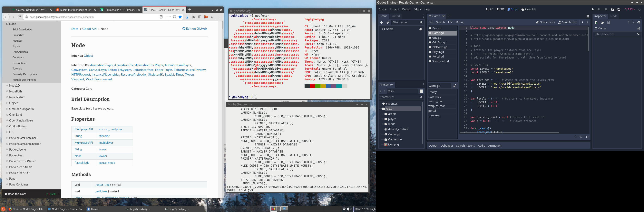Expand NodePath in docs sidebar

[7, 91]
